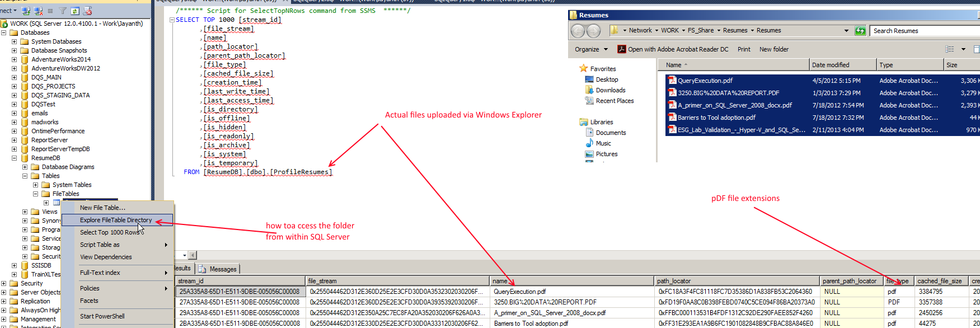Collapse the Tables node under ResumeDB

[25, 176]
